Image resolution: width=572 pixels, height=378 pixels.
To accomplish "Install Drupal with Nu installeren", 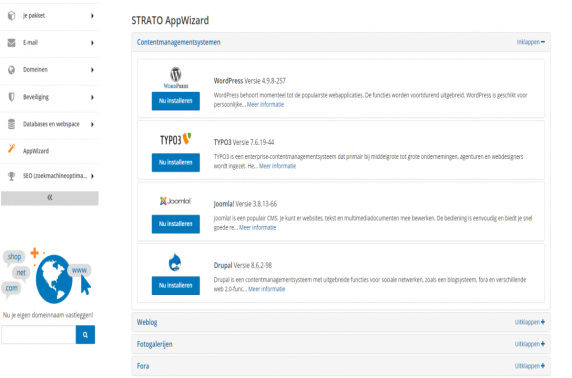I will pyautogui.click(x=175, y=285).
